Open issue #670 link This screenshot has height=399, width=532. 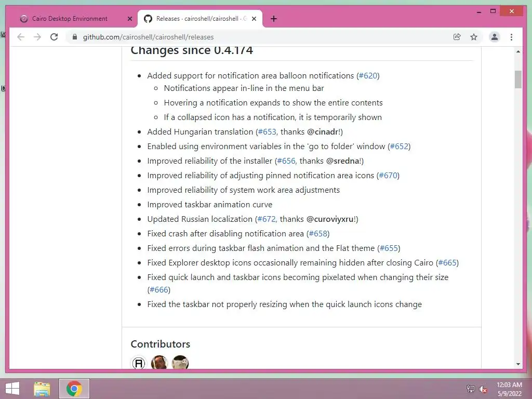coord(388,176)
